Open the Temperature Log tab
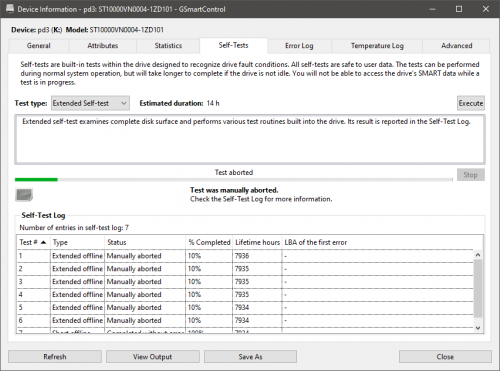The image size is (500, 371). pos(377,46)
